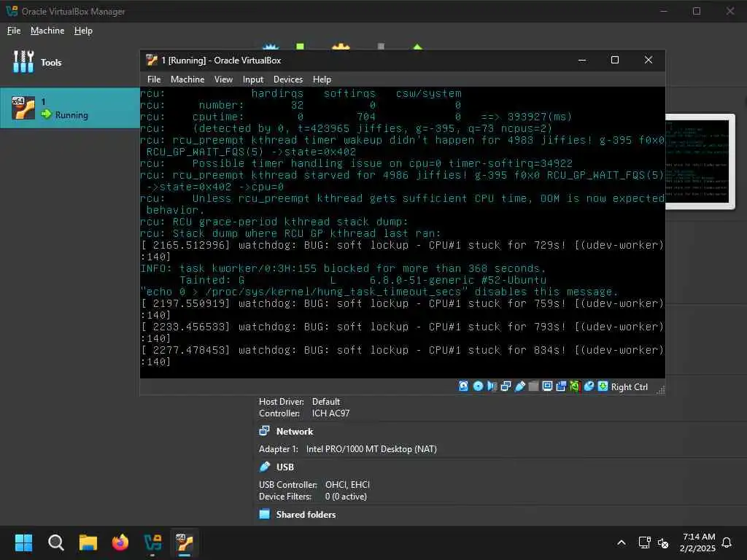Open the VM window Help menu
This screenshot has width=747, height=560.
coord(322,79)
